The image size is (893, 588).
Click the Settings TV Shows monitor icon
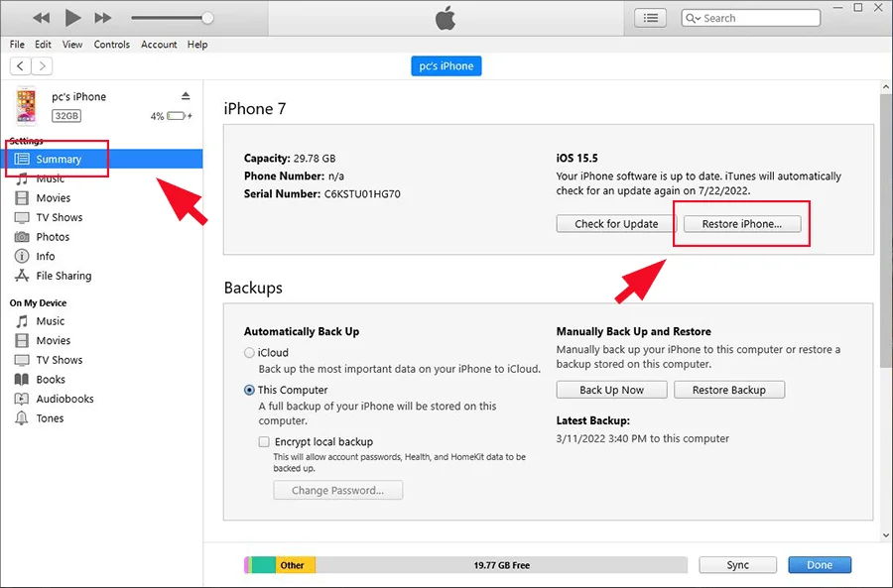click(x=22, y=217)
